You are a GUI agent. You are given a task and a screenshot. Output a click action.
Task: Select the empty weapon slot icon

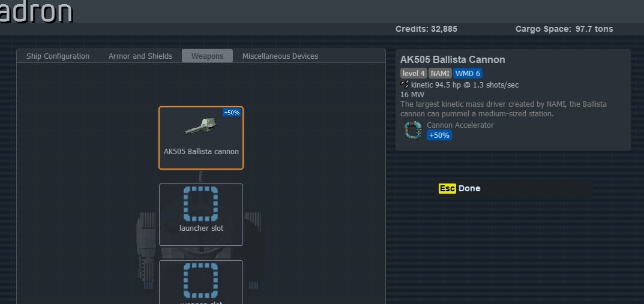click(200, 281)
